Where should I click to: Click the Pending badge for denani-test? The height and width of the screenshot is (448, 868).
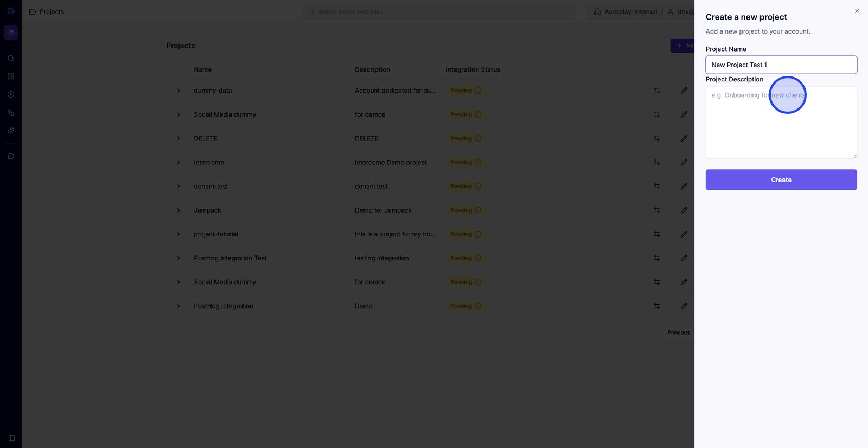click(465, 187)
